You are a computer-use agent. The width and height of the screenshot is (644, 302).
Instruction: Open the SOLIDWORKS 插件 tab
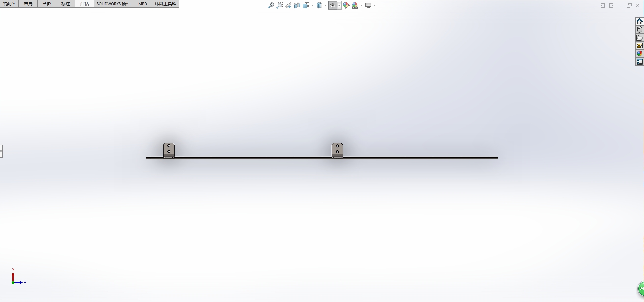pos(113,4)
